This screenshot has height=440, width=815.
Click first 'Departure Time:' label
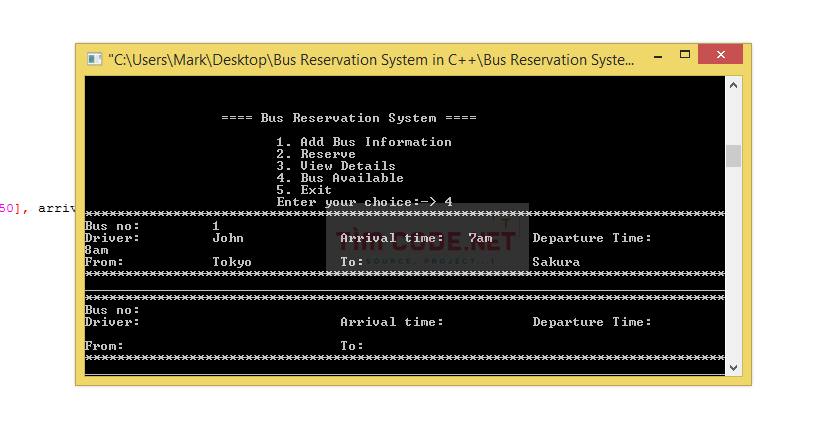(x=592, y=238)
